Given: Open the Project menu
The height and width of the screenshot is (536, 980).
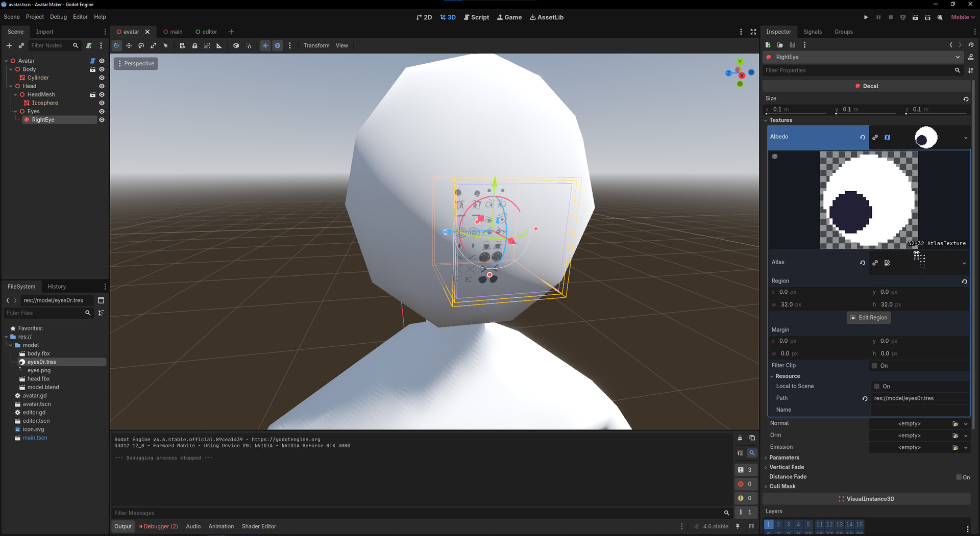Looking at the screenshot, I should coord(35,17).
